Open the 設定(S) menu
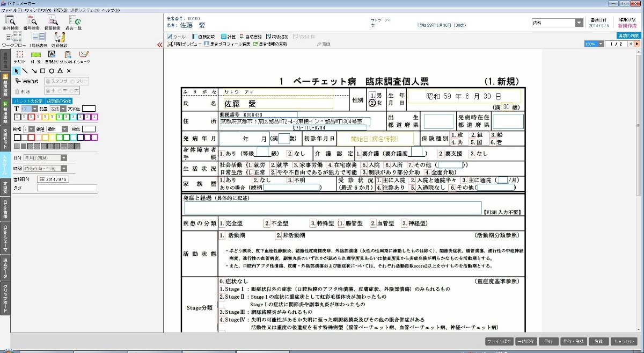 pos(61,11)
